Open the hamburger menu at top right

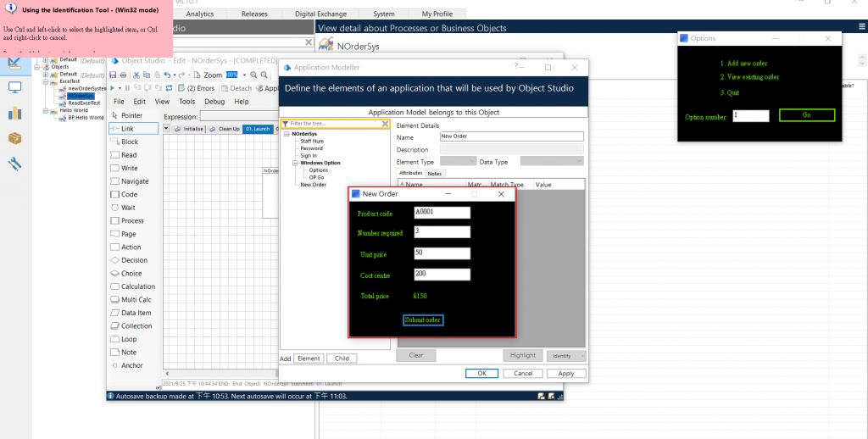[x=862, y=26]
